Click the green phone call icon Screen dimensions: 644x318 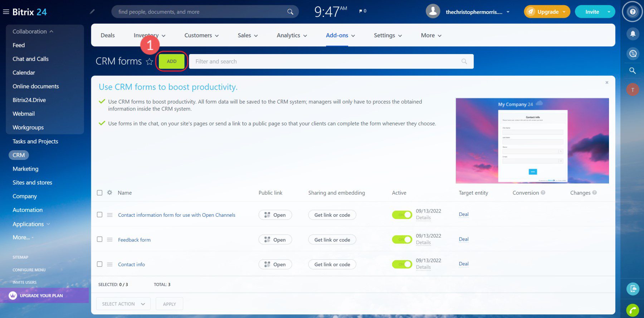coord(633,310)
